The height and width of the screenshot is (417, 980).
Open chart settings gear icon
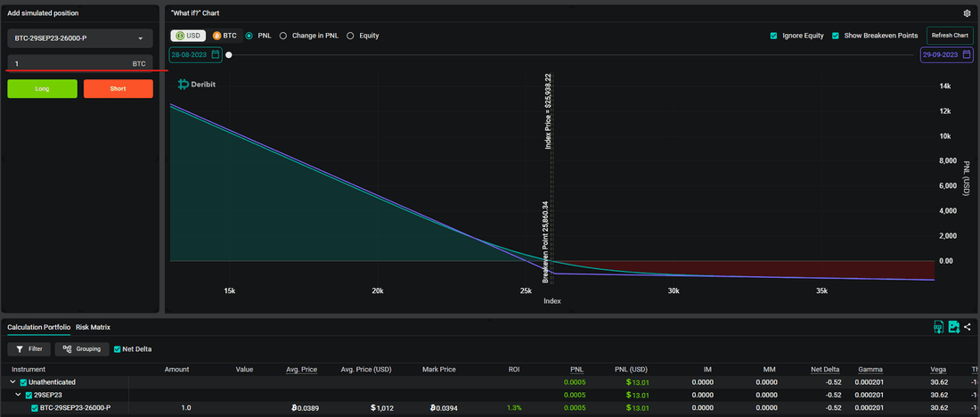[967, 13]
